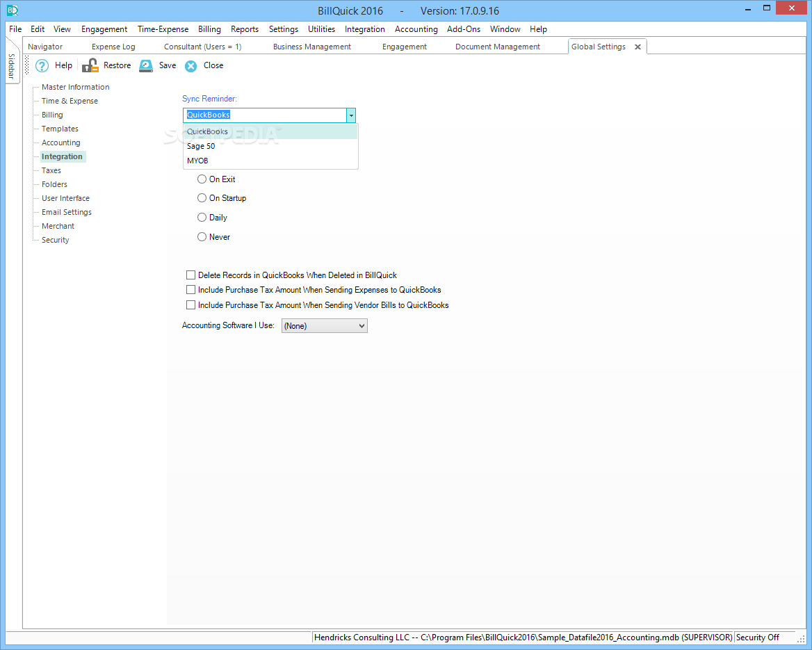Collapse the Sync Reminder dropdown arrow

(x=351, y=115)
